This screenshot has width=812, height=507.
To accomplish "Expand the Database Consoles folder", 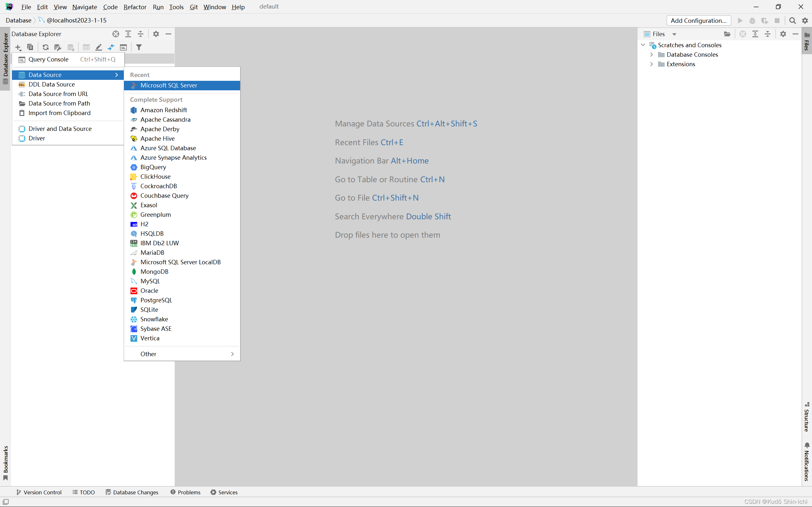I will 651,54.
